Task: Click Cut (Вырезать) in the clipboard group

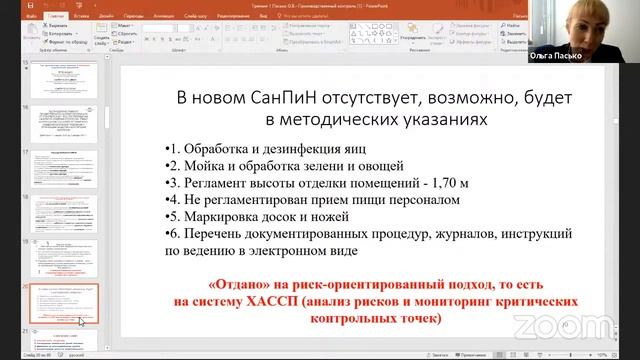Action: click(x=56, y=25)
